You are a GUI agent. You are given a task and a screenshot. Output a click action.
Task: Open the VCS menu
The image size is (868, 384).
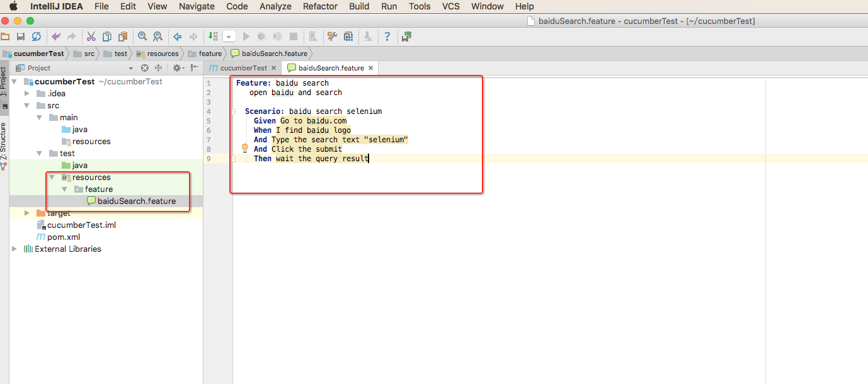pos(450,6)
